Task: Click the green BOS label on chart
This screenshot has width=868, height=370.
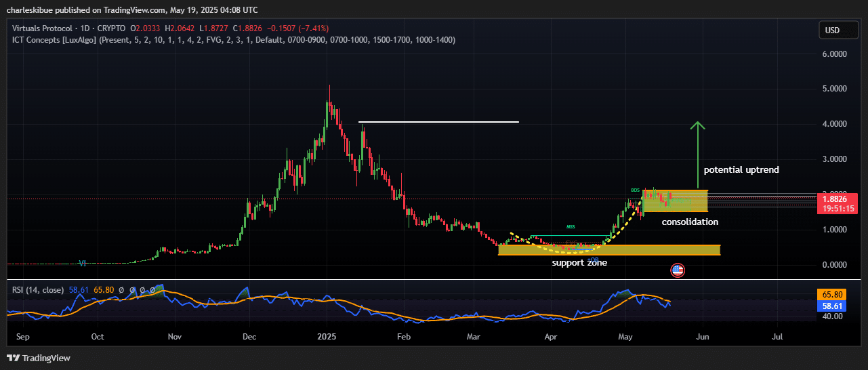Action: pyautogui.click(x=635, y=190)
